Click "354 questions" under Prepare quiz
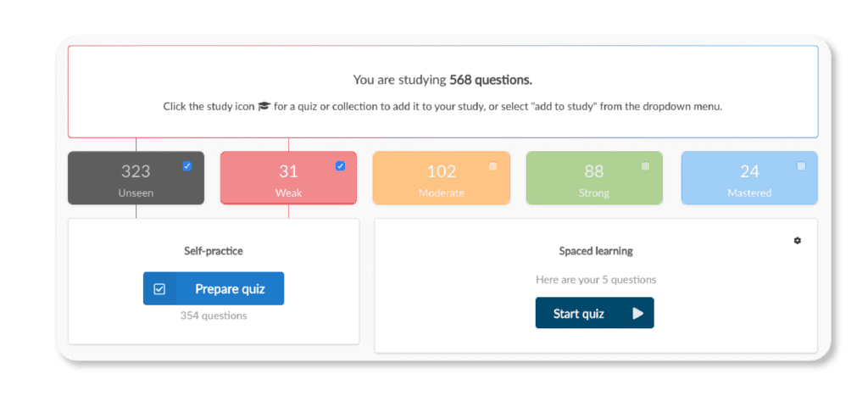 click(214, 315)
